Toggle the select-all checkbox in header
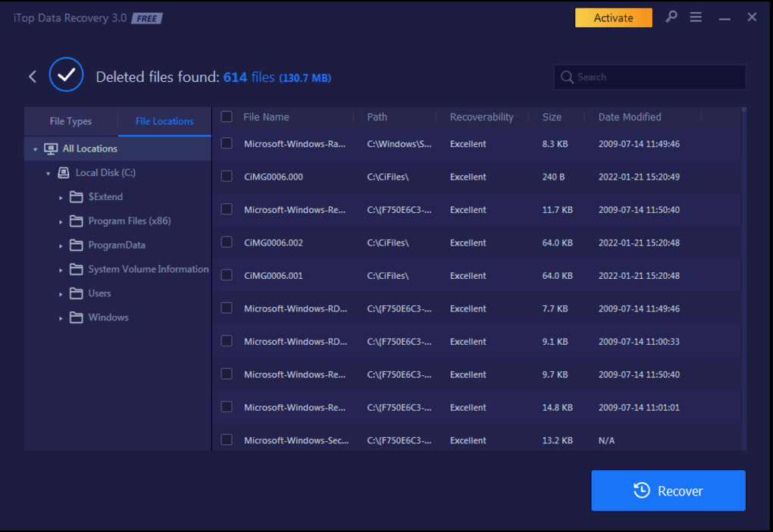773x532 pixels. (227, 117)
